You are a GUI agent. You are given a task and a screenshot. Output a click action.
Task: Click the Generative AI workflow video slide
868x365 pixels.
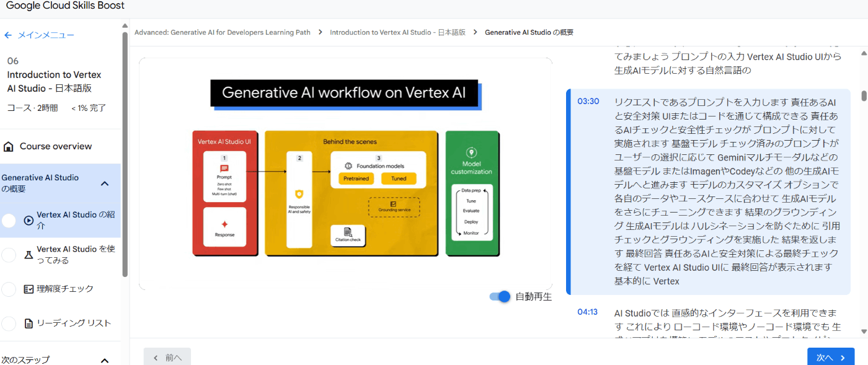346,173
